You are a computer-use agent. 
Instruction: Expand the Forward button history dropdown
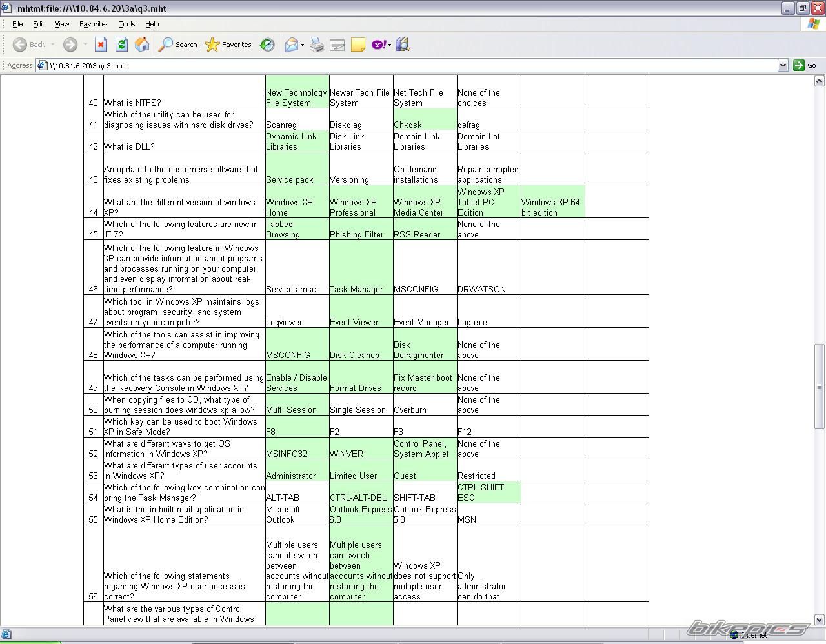click(84, 45)
